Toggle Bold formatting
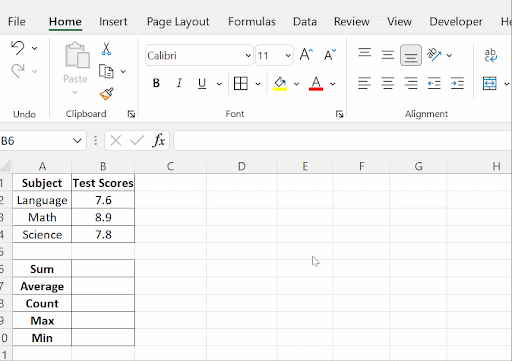 (156, 83)
